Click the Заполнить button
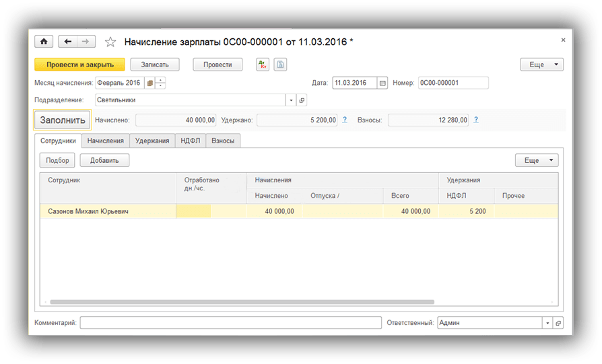 pos(62,120)
